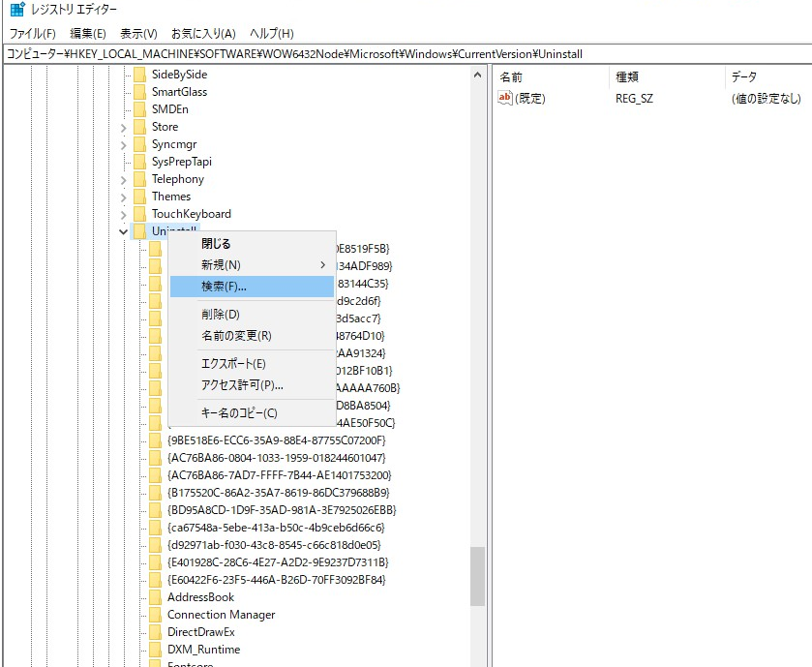Image resolution: width=812 pixels, height=667 pixels.
Task: Click the Themes folder icon
Action: 139,197
